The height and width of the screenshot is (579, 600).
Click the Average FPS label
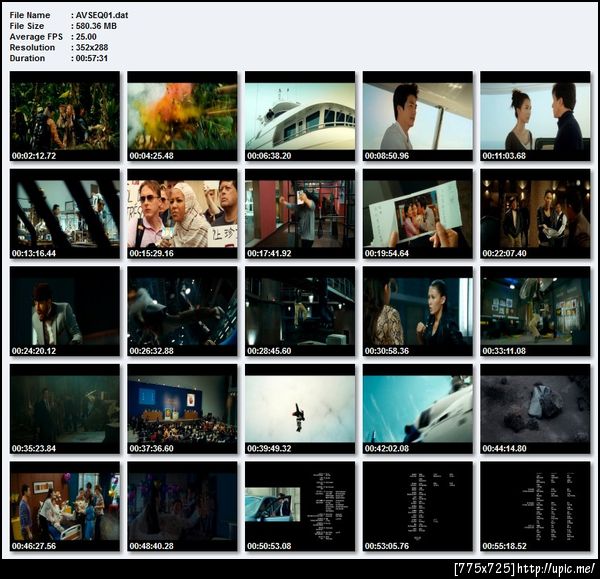click(36, 37)
